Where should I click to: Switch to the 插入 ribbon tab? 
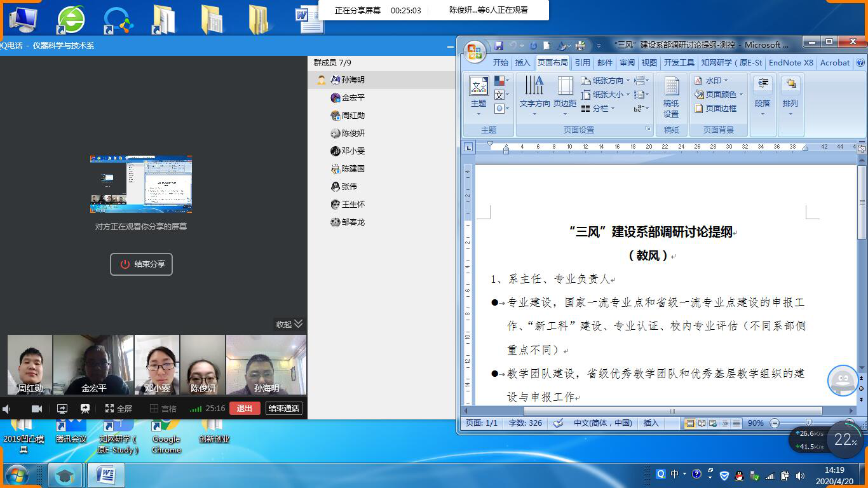pyautogui.click(x=522, y=63)
